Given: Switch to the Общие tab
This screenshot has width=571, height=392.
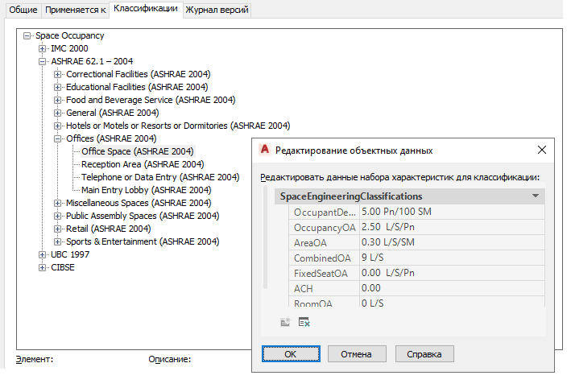Looking at the screenshot, I should pos(23,10).
